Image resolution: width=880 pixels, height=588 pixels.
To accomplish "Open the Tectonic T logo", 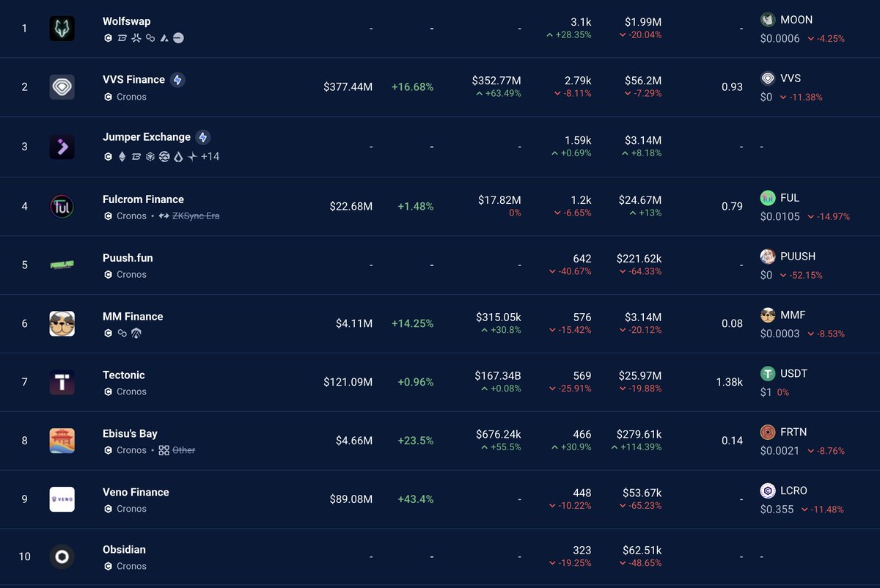I will (x=62, y=382).
